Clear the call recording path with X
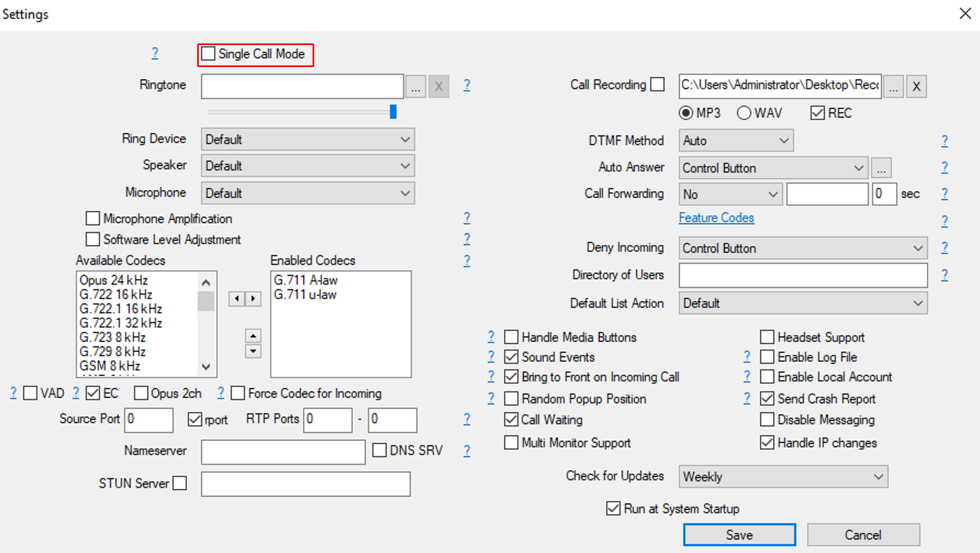 916,86
